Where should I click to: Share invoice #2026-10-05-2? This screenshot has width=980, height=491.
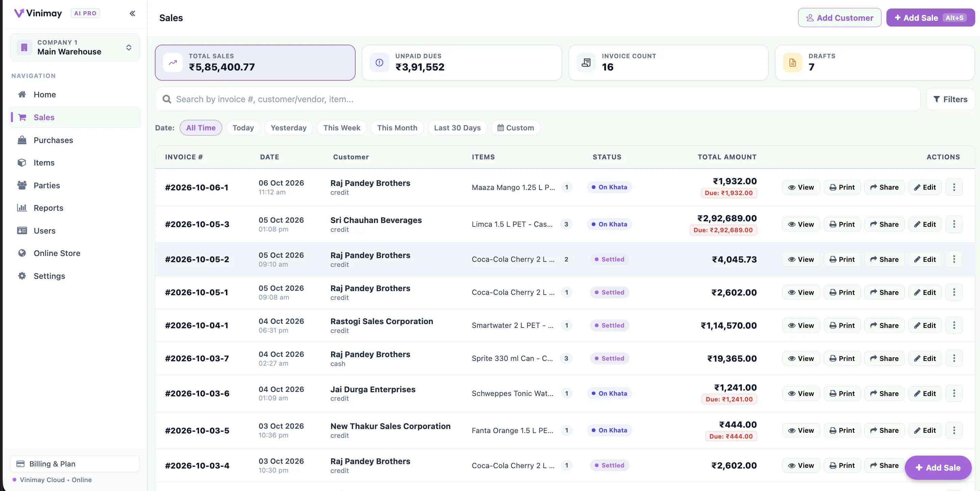pos(884,259)
